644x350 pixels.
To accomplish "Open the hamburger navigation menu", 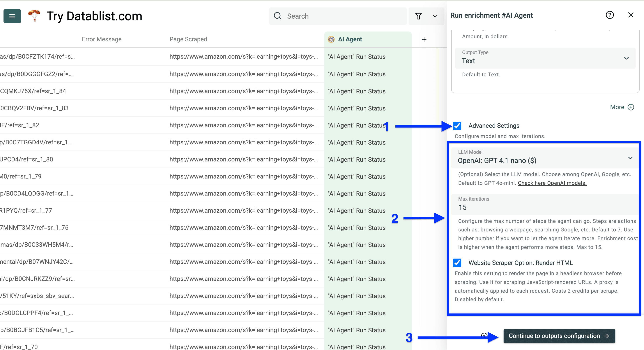I will click(12, 16).
